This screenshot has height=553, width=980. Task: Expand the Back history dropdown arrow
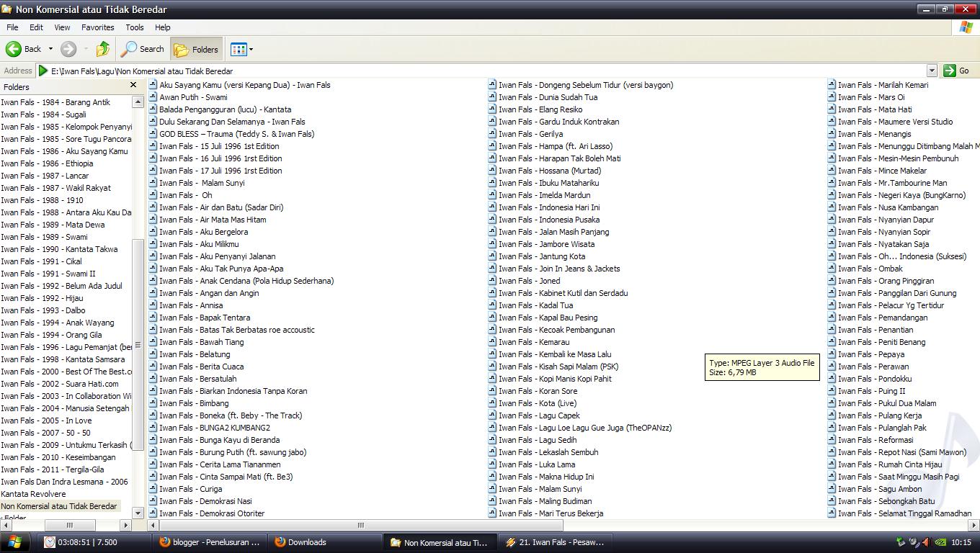(50, 49)
